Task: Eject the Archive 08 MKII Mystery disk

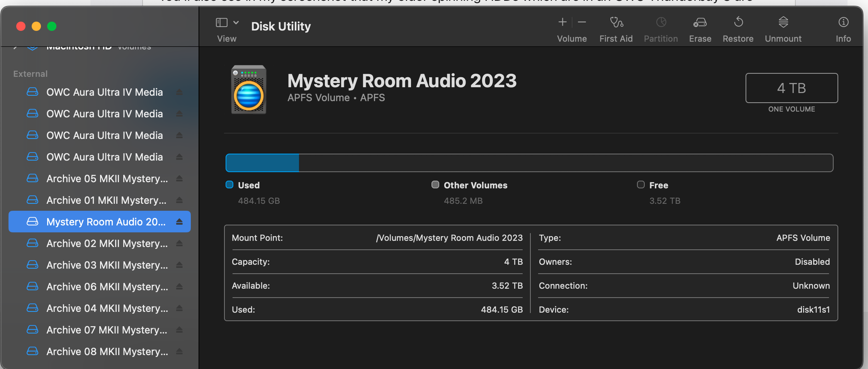Action: pos(179,352)
